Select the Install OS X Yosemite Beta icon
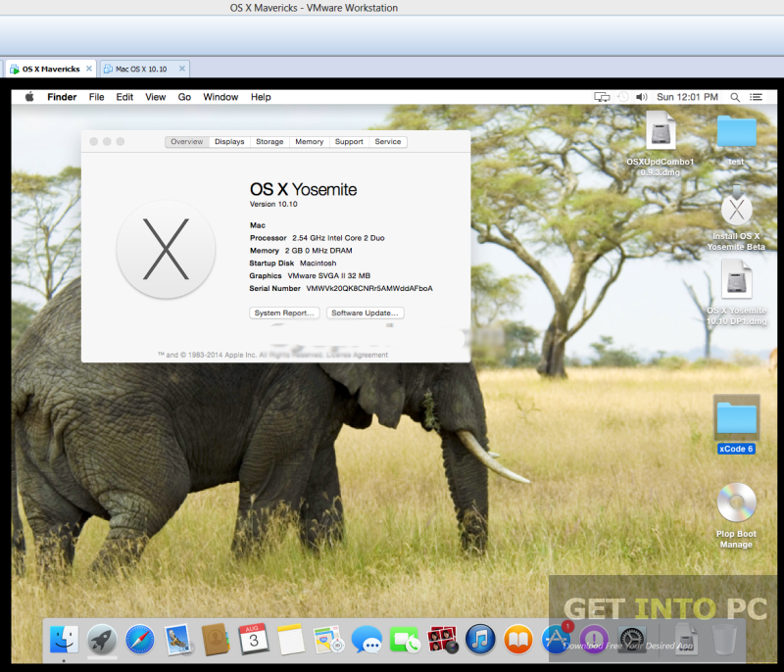784x672 pixels. [736, 219]
